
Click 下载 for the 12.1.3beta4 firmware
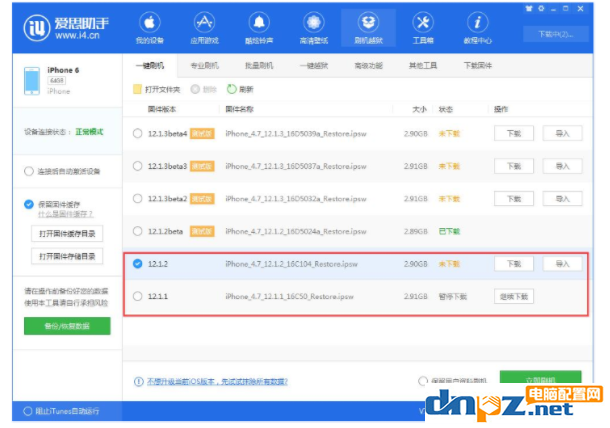pos(514,133)
